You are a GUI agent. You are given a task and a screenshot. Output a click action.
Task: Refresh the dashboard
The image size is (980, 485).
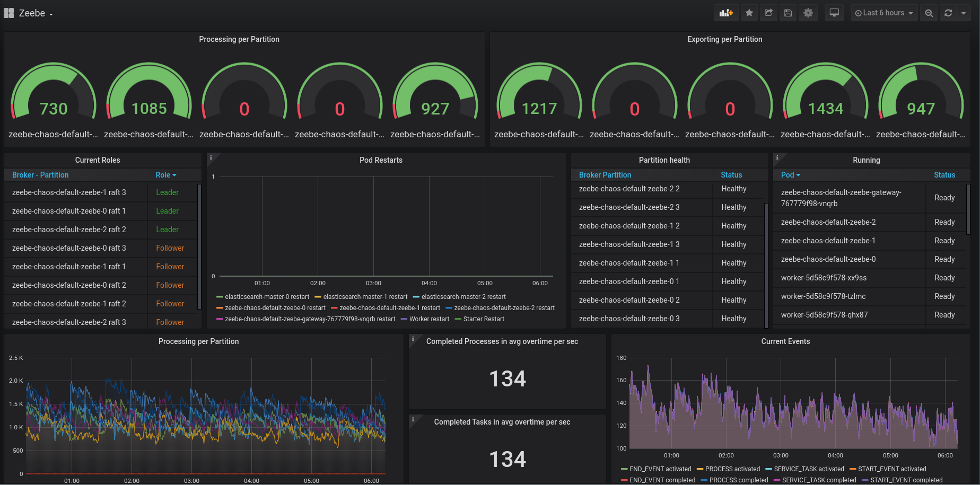tap(948, 13)
